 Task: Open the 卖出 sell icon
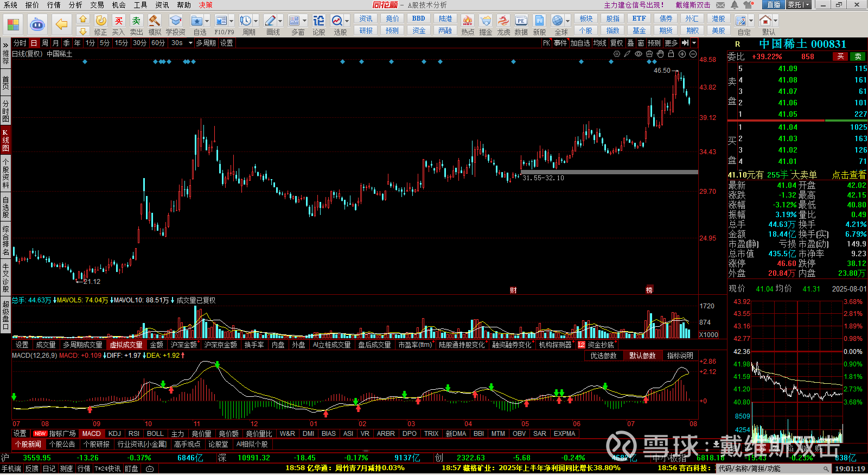click(136, 21)
